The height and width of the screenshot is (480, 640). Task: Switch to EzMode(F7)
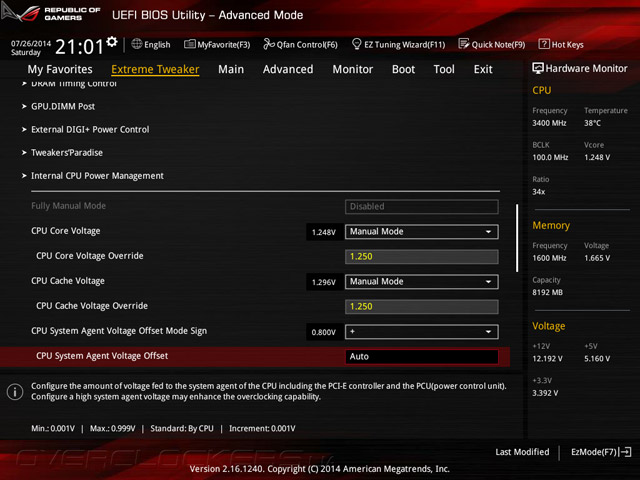[x=601, y=452]
